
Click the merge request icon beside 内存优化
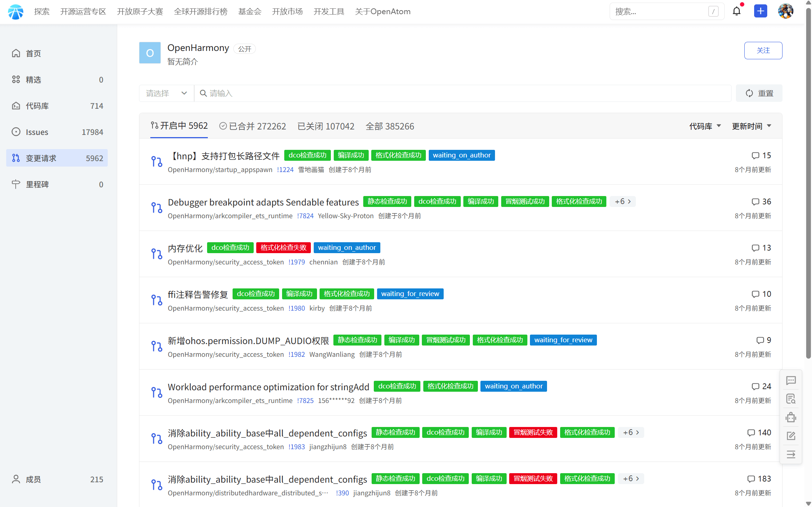(x=157, y=254)
